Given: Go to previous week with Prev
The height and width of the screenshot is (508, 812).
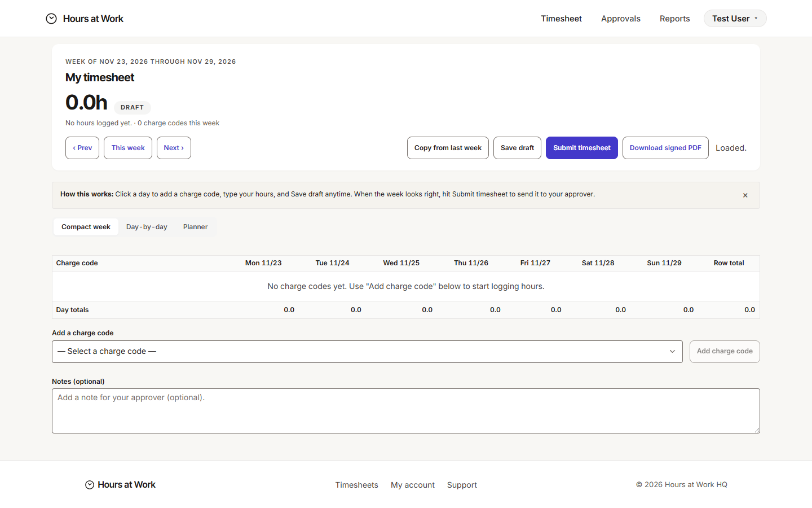Looking at the screenshot, I should (82, 148).
